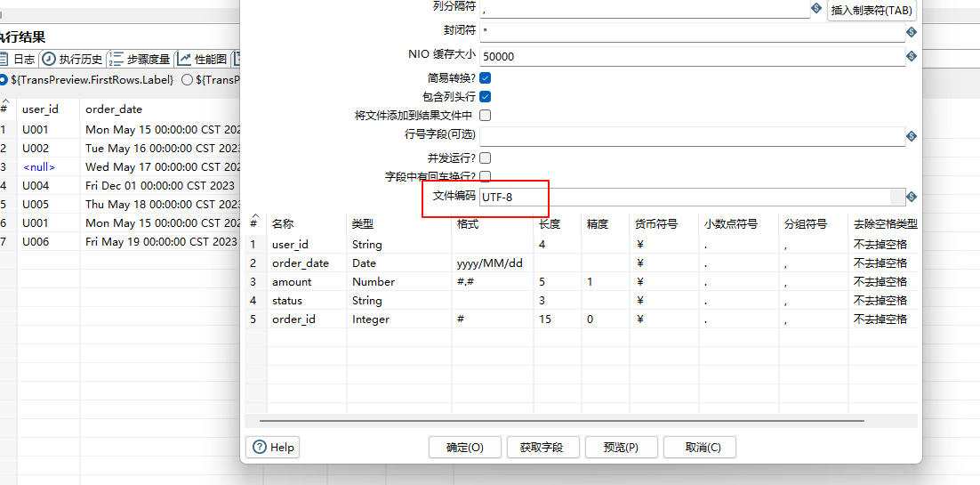Click the yyyy/MM/dd format cell
The image size is (980, 485).
point(492,263)
